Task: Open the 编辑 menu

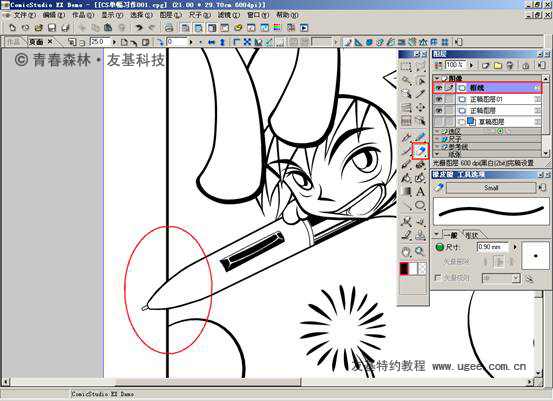Action: 54,15
